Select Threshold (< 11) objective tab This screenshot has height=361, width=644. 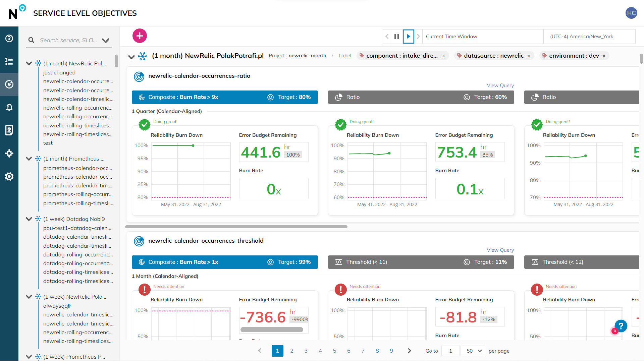click(x=421, y=262)
